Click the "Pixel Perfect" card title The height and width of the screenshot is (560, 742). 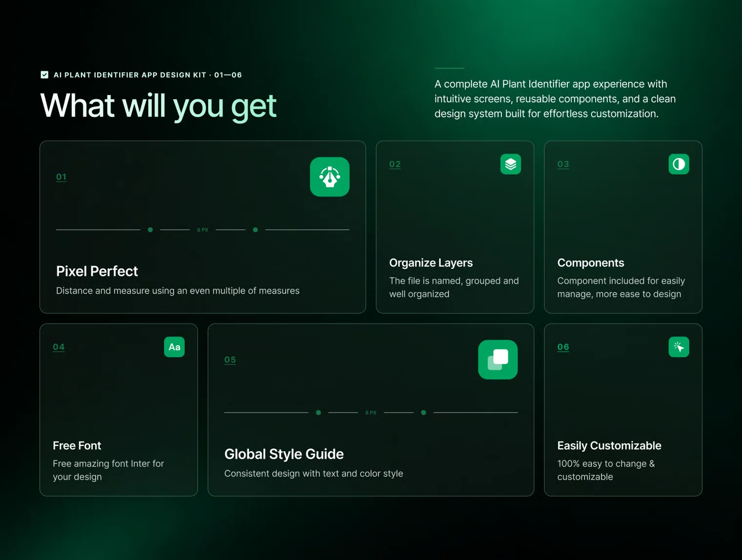pos(97,271)
